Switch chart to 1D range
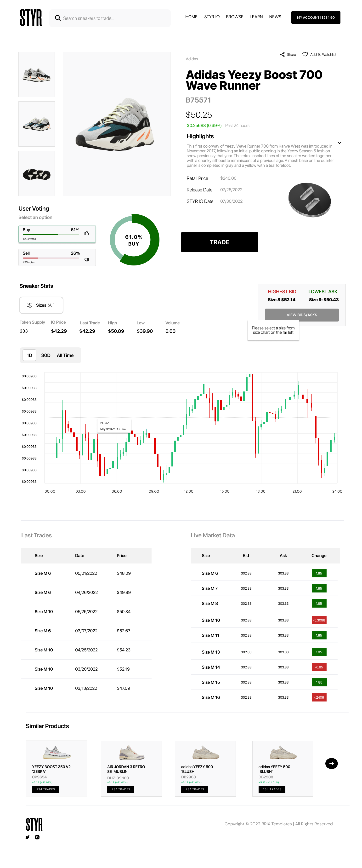 (x=29, y=356)
